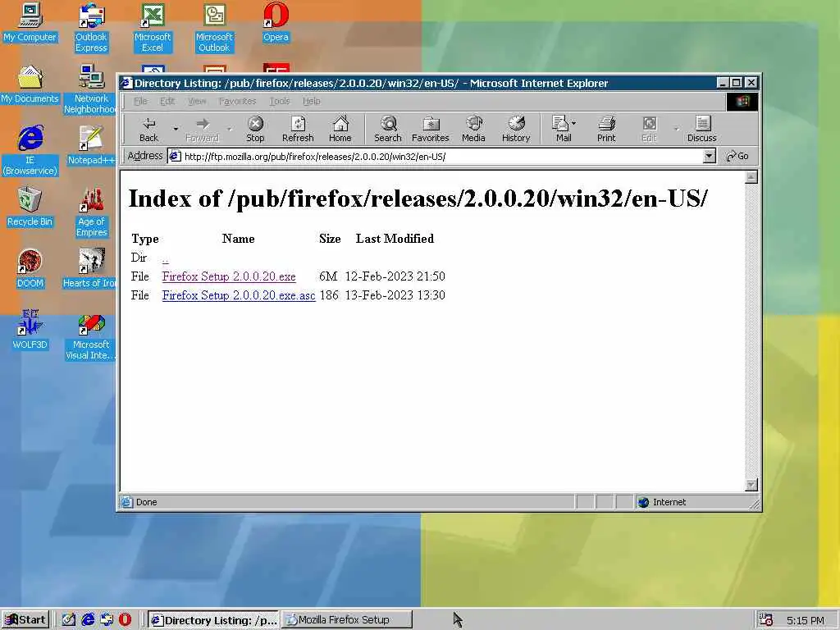This screenshot has width=840, height=630.
Task: Click the Internet zone indicator in status bar
Action: pyautogui.click(x=662, y=502)
